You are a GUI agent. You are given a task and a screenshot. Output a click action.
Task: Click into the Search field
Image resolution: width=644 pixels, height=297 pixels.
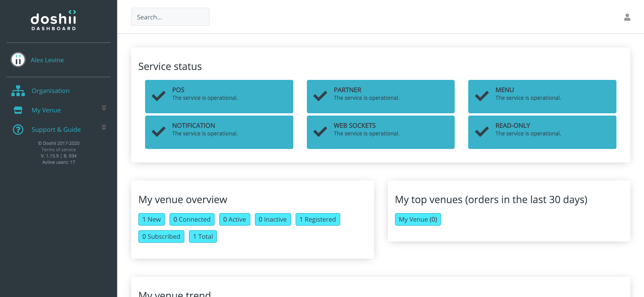170,16
